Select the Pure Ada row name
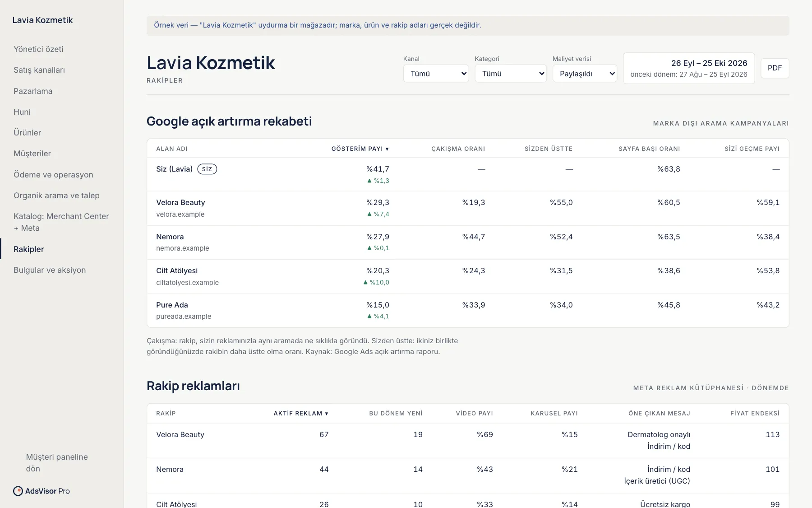812x508 pixels. click(172, 305)
